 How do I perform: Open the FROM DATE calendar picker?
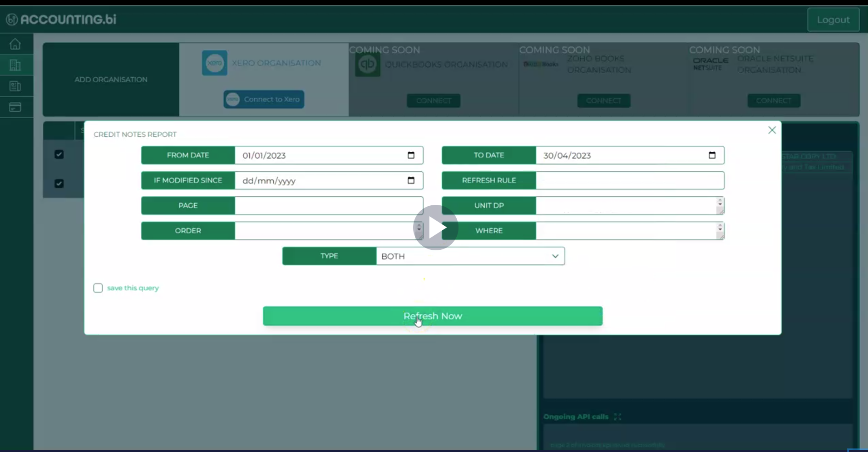point(411,155)
